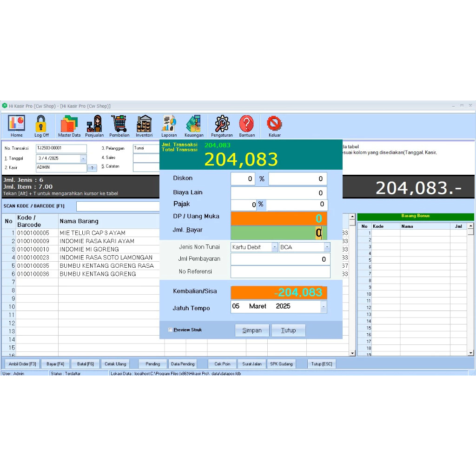Screen dimensions: 476x476
Task: Click the Pending button
Action: (152, 364)
